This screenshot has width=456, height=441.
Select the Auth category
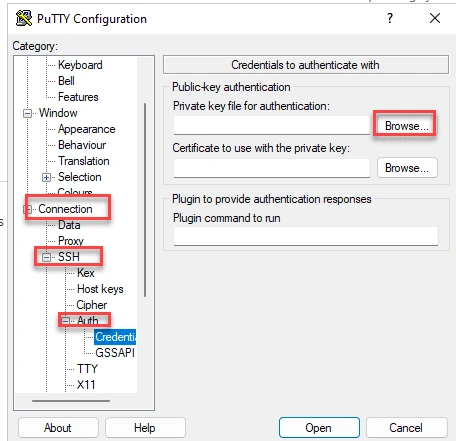click(x=87, y=320)
